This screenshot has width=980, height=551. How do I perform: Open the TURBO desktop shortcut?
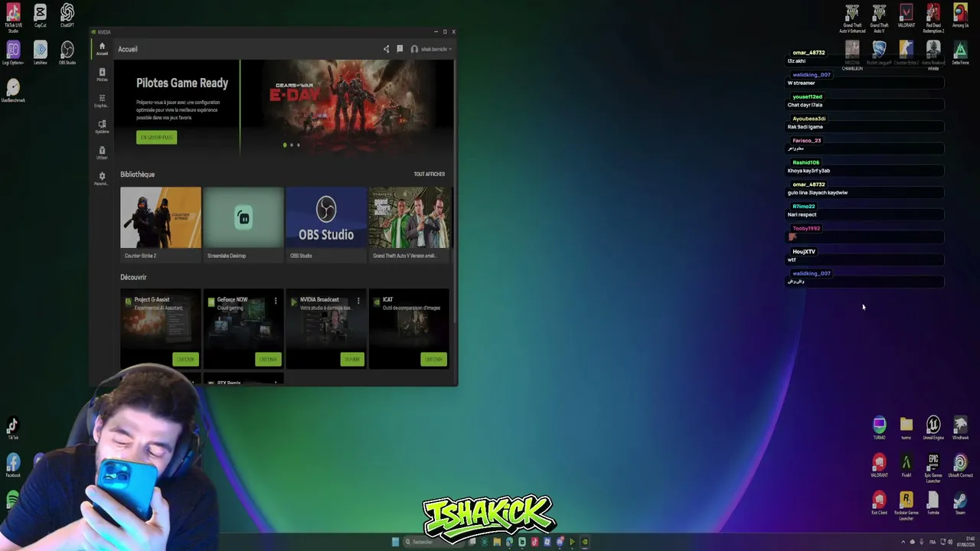(879, 428)
